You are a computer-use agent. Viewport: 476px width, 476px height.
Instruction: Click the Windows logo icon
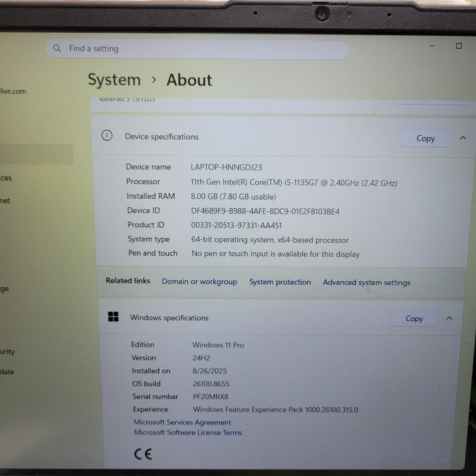(x=113, y=317)
